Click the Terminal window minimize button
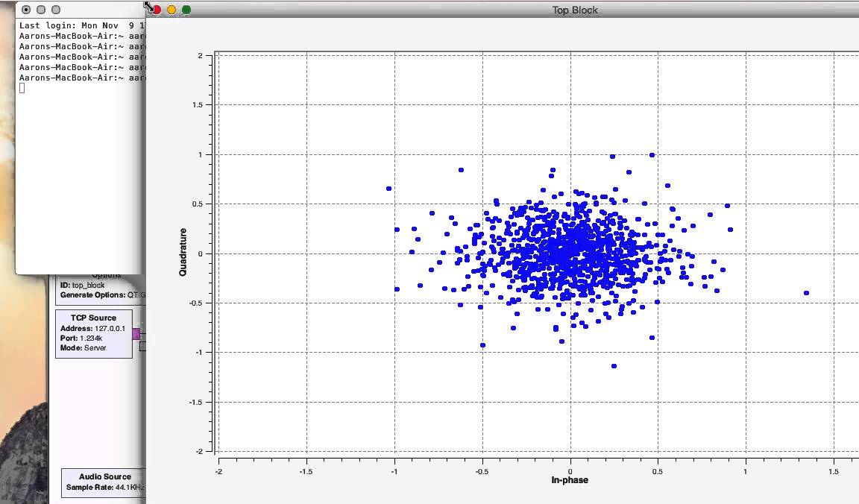Viewport: 859px width, 504px height. (x=40, y=10)
